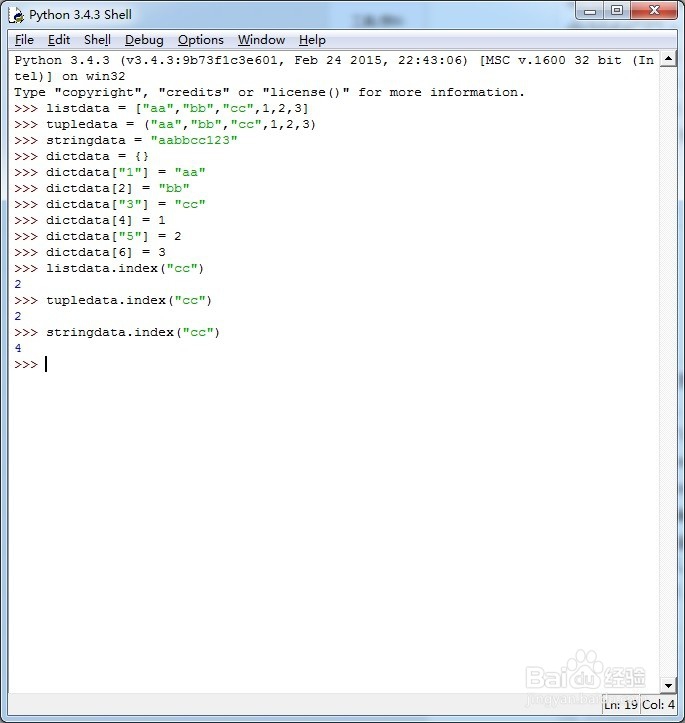Viewport: 685px width, 723px height.
Task: Click the Col: 4 status indicator
Action: (x=658, y=705)
